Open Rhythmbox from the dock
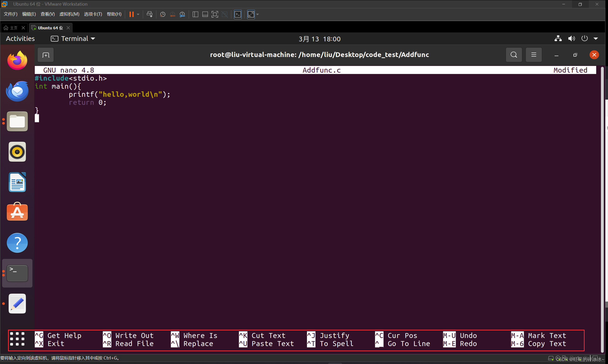 (x=17, y=152)
